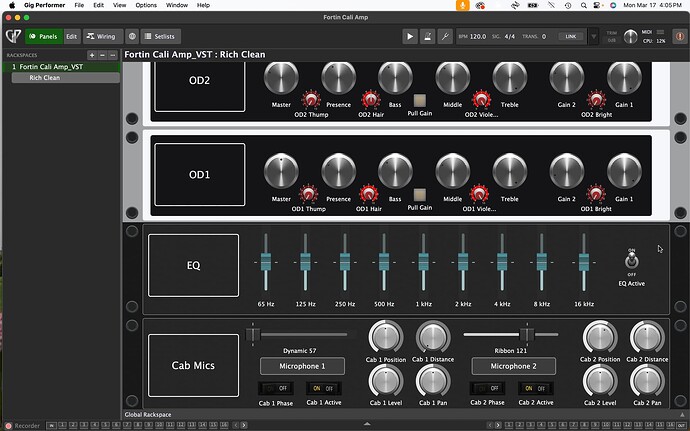Click the 500 Hz EQ slider
This screenshot has height=431, width=690.
[x=384, y=262]
